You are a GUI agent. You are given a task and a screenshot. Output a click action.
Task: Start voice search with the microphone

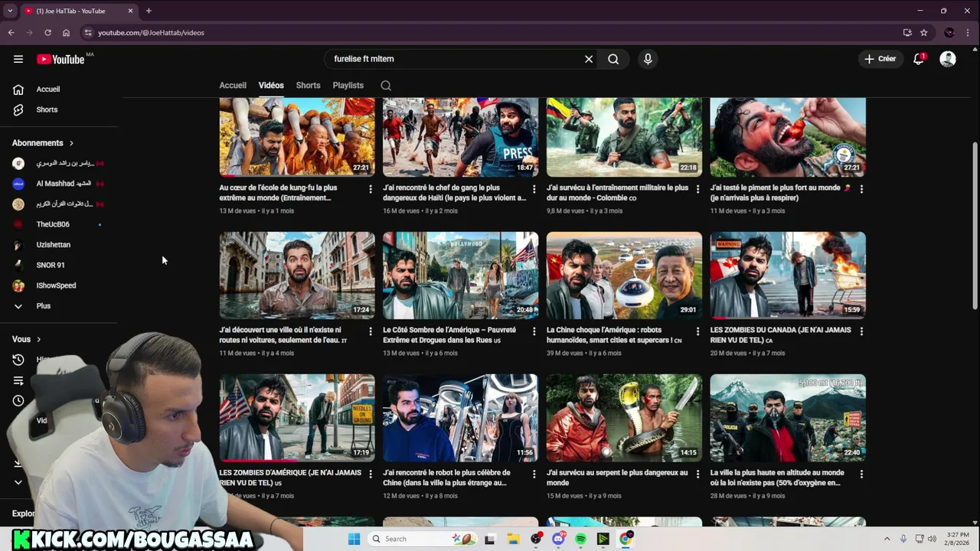648,59
